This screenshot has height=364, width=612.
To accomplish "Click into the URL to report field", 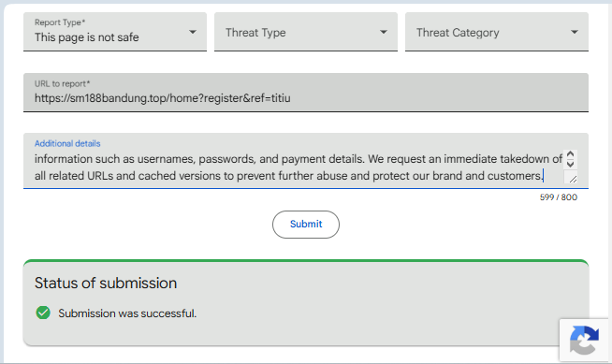I will tap(306, 93).
